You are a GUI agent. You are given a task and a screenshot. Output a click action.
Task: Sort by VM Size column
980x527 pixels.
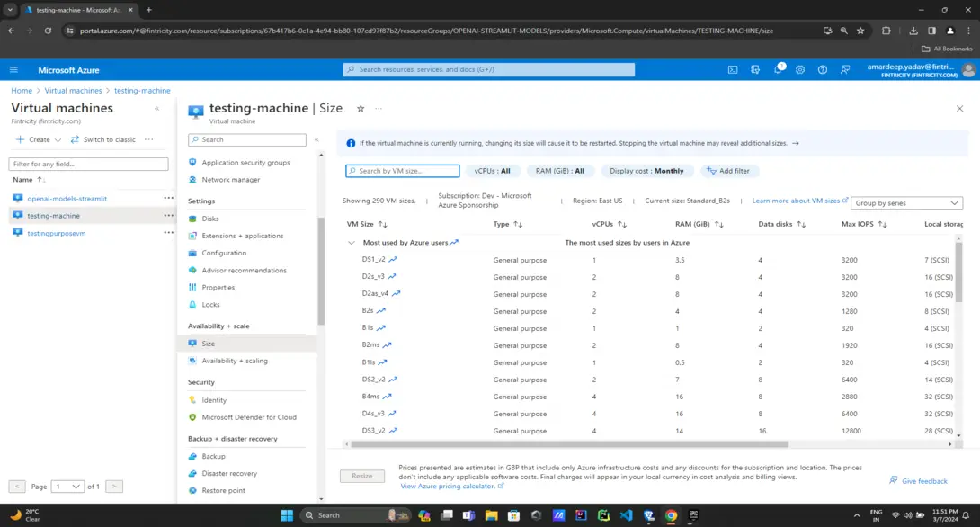click(x=367, y=224)
